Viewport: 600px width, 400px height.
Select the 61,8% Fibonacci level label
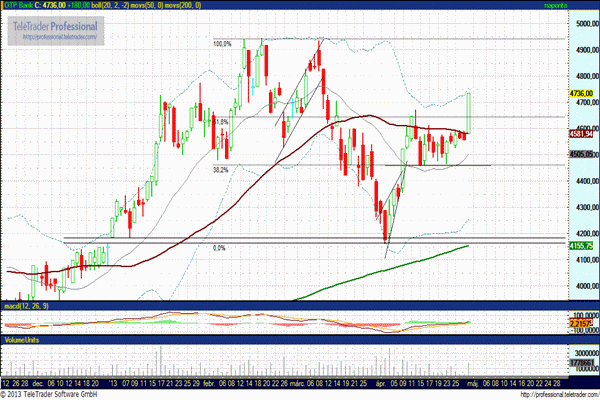[x=222, y=122]
